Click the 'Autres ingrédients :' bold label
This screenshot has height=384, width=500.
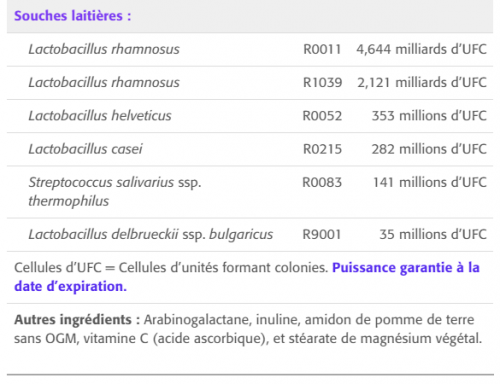click(77, 320)
